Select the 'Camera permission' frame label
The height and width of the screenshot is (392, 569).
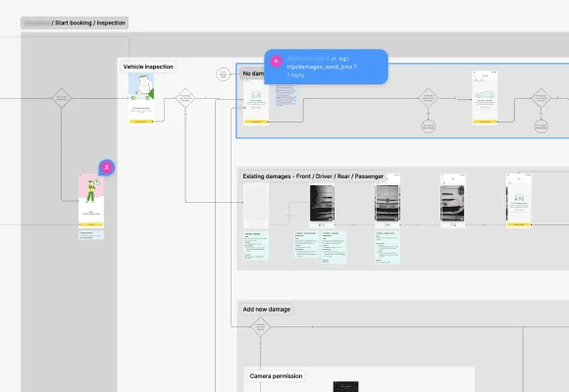276,376
